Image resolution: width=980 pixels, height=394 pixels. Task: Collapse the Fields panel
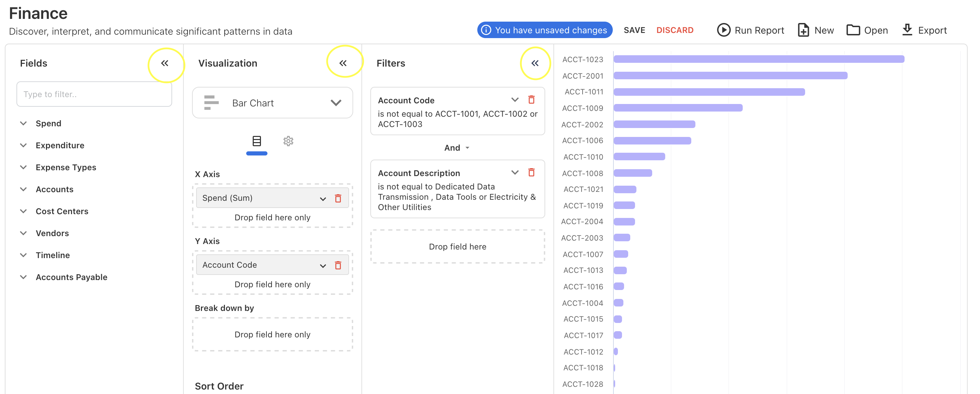164,63
